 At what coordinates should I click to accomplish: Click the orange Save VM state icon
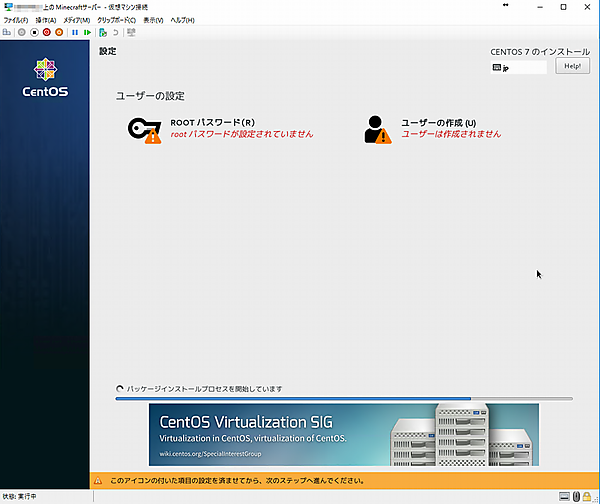59,32
